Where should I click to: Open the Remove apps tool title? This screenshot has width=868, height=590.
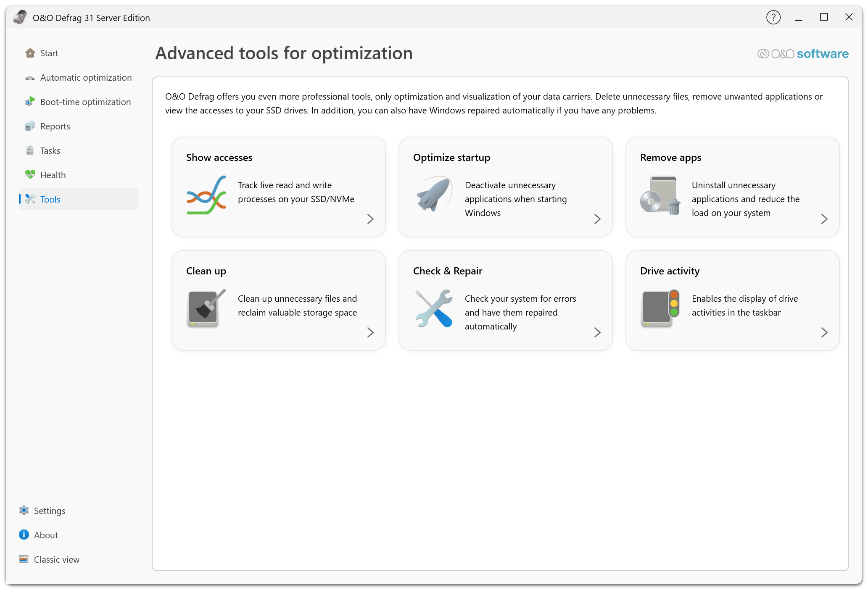671,158
